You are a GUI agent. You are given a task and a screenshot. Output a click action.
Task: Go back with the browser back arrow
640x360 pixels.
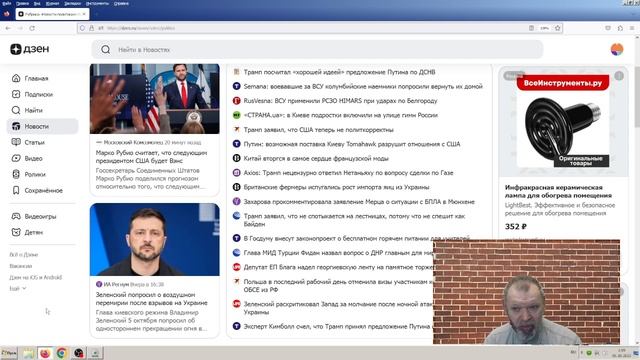8,28
